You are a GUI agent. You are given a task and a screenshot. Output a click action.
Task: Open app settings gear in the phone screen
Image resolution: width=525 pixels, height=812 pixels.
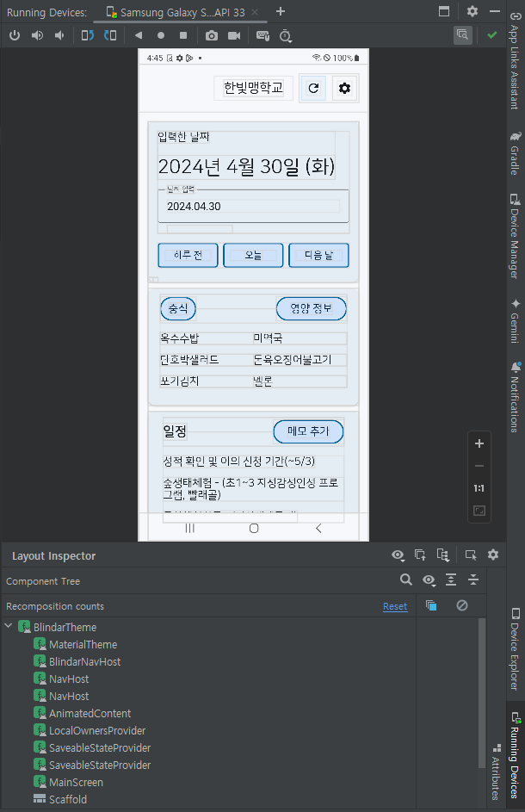tap(344, 88)
